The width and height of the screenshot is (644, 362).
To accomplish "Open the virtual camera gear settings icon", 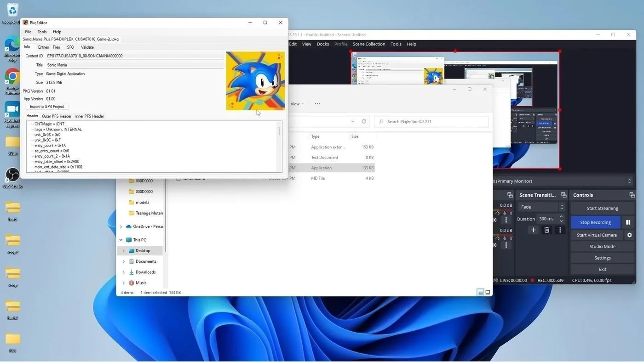I will coord(629,235).
